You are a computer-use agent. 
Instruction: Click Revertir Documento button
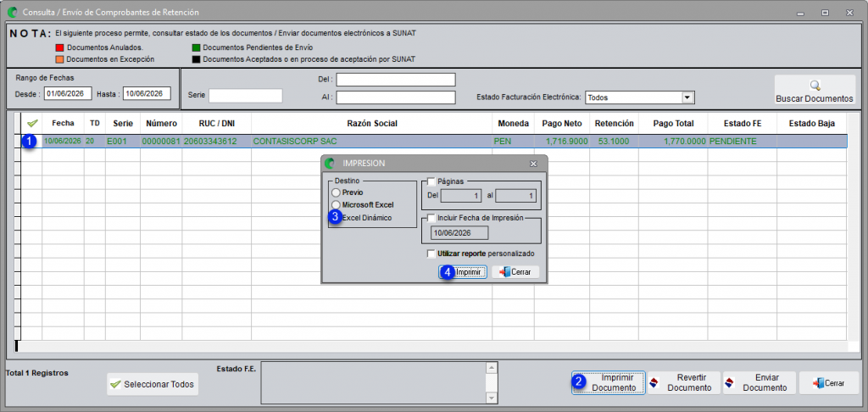pos(684,382)
